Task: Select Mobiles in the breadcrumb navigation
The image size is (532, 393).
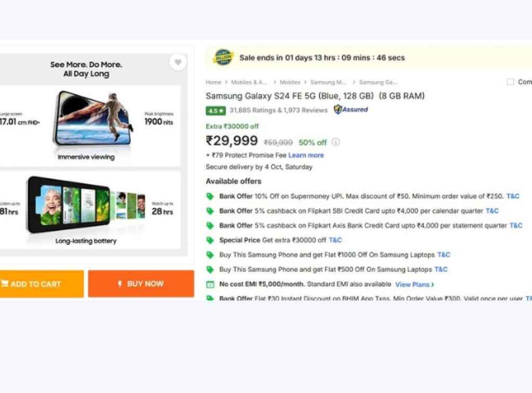Action: point(289,82)
